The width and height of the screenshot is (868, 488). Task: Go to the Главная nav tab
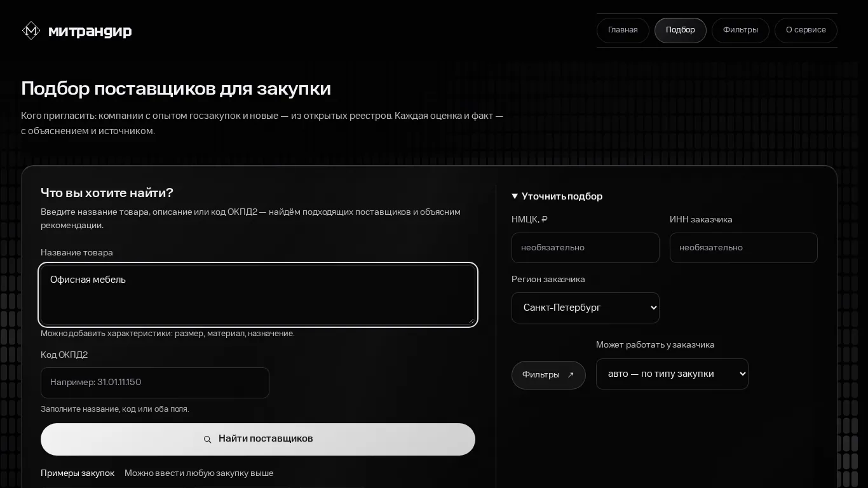pos(623,30)
